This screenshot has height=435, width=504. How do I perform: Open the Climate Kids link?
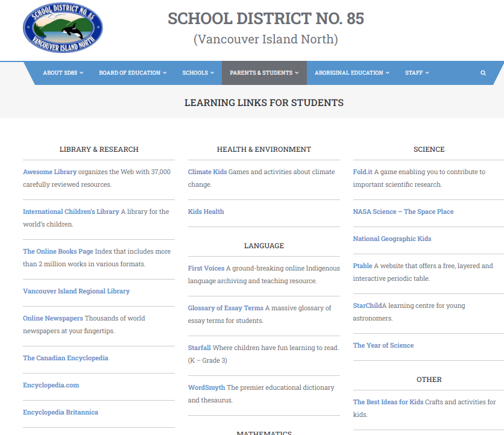pos(207,172)
